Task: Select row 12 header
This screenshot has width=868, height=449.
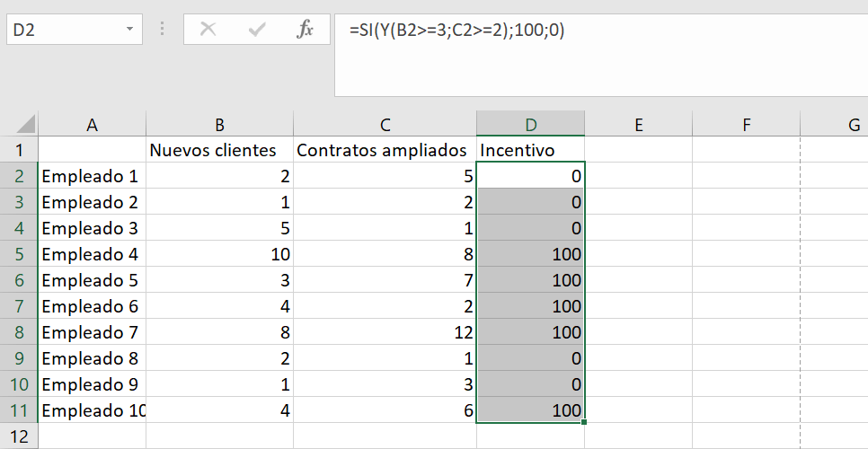Action: pos(19,436)
